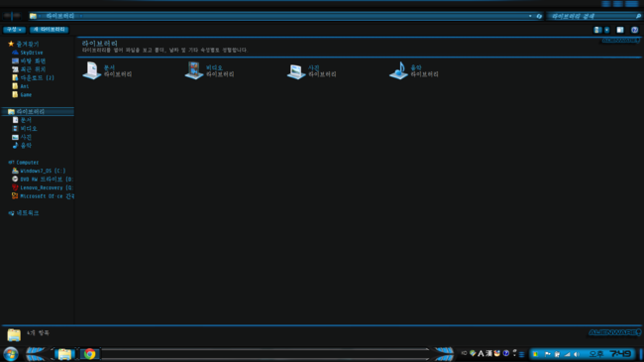Viewport: 644px width, 362px height.
Task: Select Computer in the navigation tree
Action: pos(24,163)
